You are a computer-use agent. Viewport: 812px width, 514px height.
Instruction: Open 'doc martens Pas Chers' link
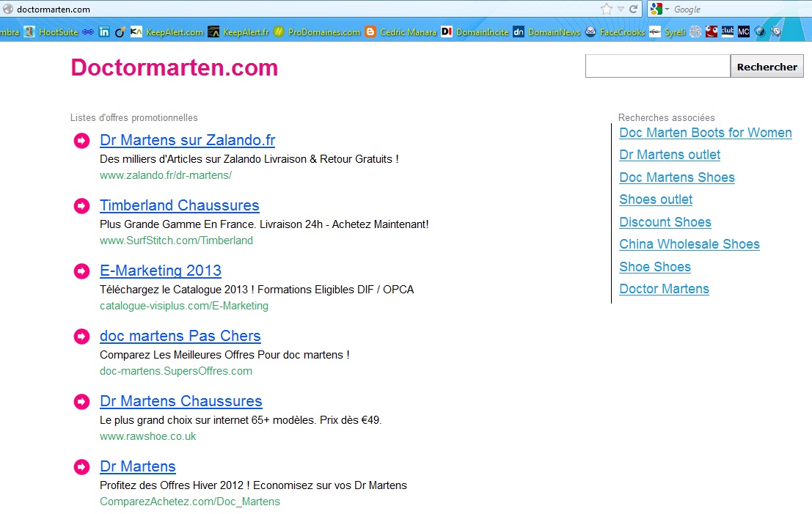tap(180, 336)
